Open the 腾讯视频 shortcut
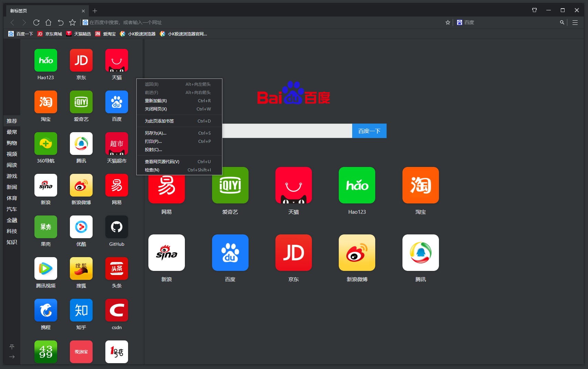588x369 pixels. coord(46,268)
